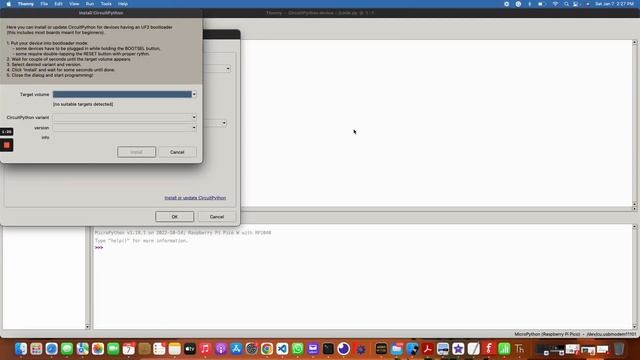Click the date and time in menu bar

(x=614, y=4)
